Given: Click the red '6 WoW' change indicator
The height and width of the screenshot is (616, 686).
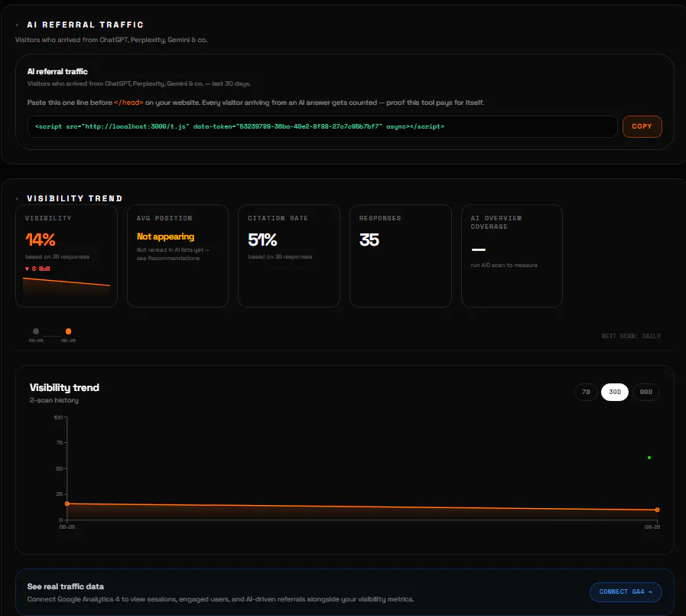Looking at the screenshot, I should 37,269.
